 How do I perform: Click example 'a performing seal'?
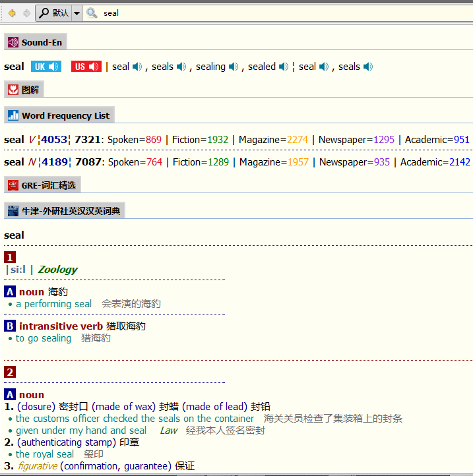[x=54, y=304]
